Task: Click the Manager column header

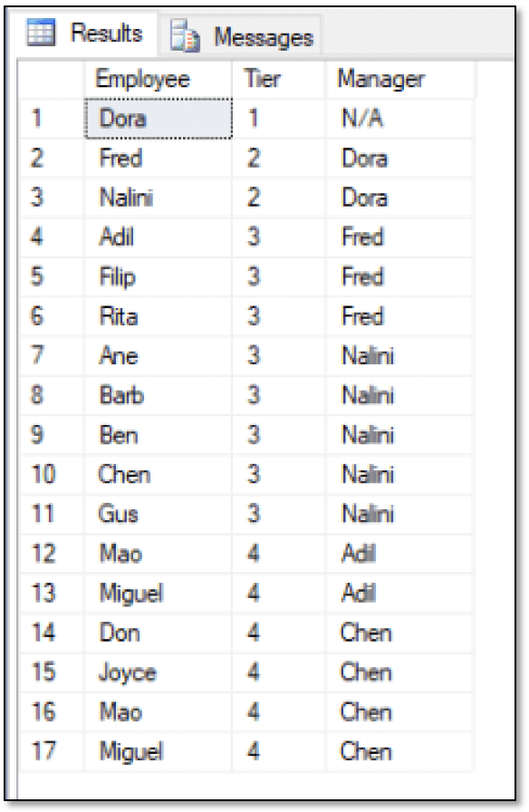Action: (399, 79)
